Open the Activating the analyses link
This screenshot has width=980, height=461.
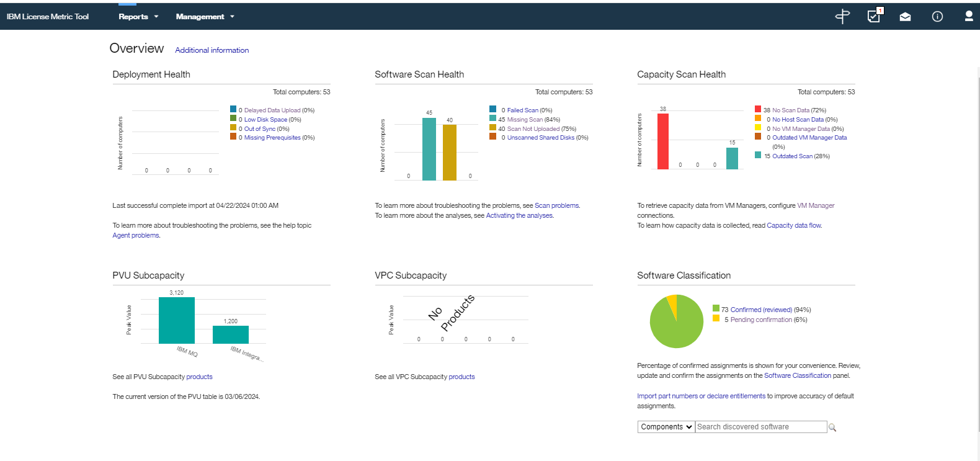(x=519, y=215)
